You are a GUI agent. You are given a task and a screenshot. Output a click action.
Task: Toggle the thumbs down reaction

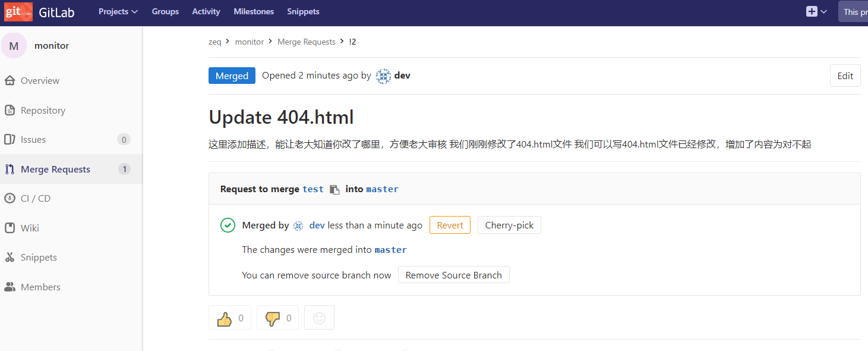[277, 317]
